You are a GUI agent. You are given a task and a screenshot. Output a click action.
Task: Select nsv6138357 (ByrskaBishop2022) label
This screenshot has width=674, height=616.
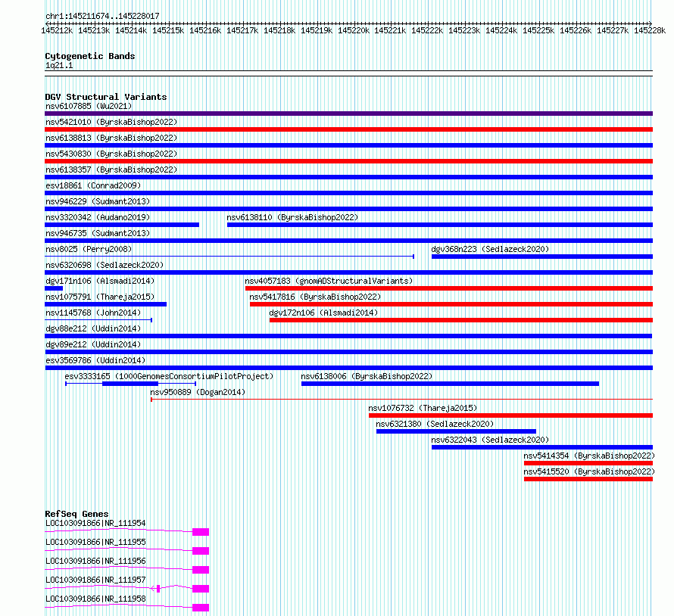(111, 170)
